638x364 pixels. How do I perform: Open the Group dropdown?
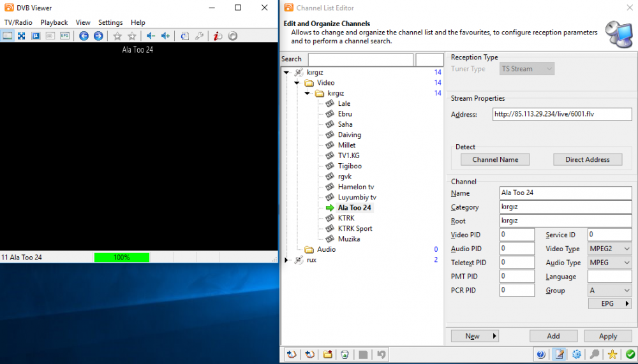click(609, 291)
